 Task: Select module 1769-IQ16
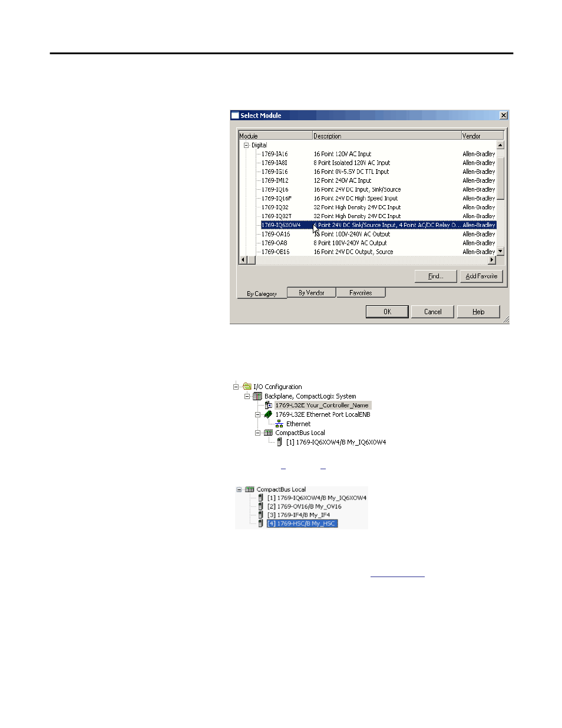point(275,189)
